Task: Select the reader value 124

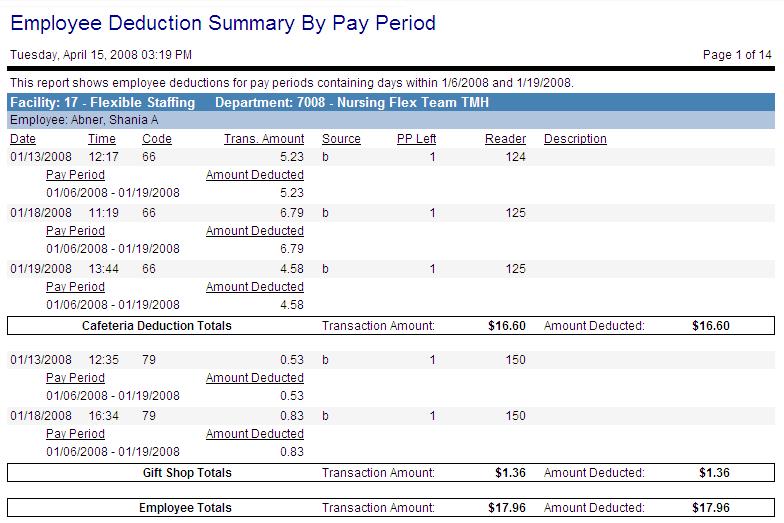Action: tap(515, 157)
